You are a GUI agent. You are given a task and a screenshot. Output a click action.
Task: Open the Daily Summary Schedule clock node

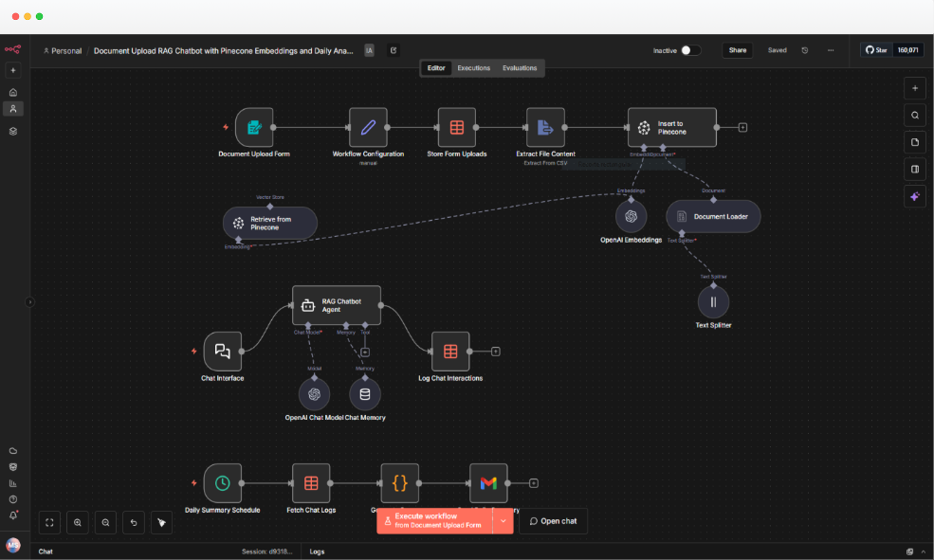tap(223, 483)
